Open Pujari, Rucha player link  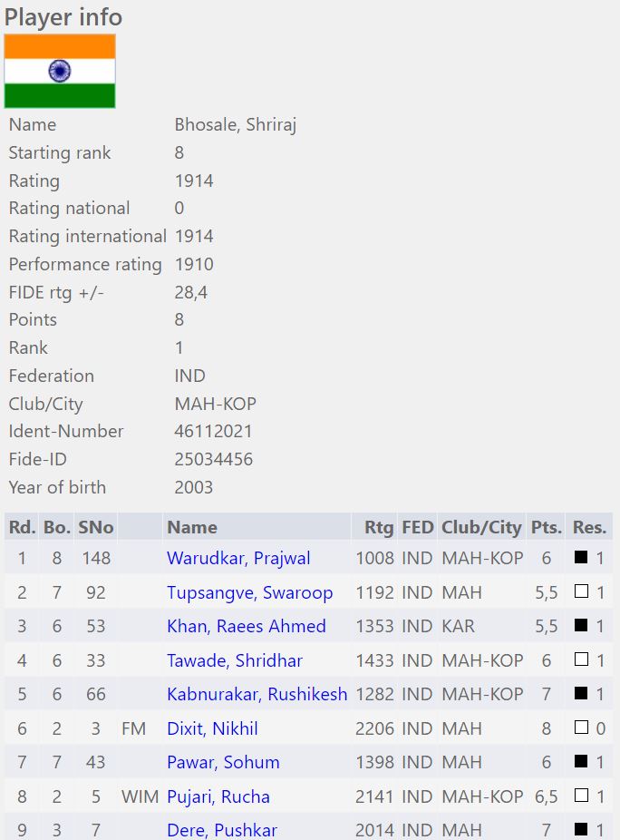coord(218,796)
